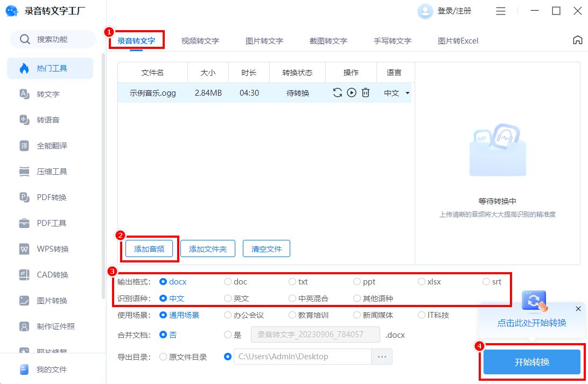Click the merged document name input field
This screenshot has width=588, height=384.
coord(316,335)
